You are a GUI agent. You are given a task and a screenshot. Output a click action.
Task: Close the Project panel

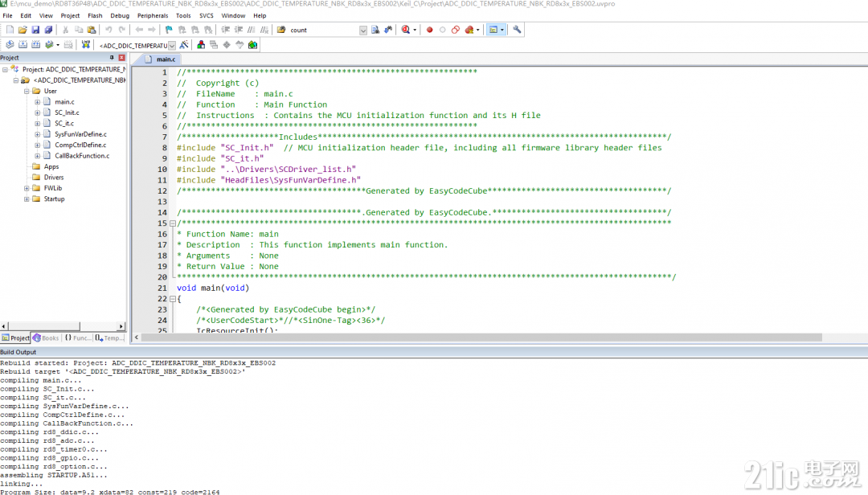pos(122,58)
